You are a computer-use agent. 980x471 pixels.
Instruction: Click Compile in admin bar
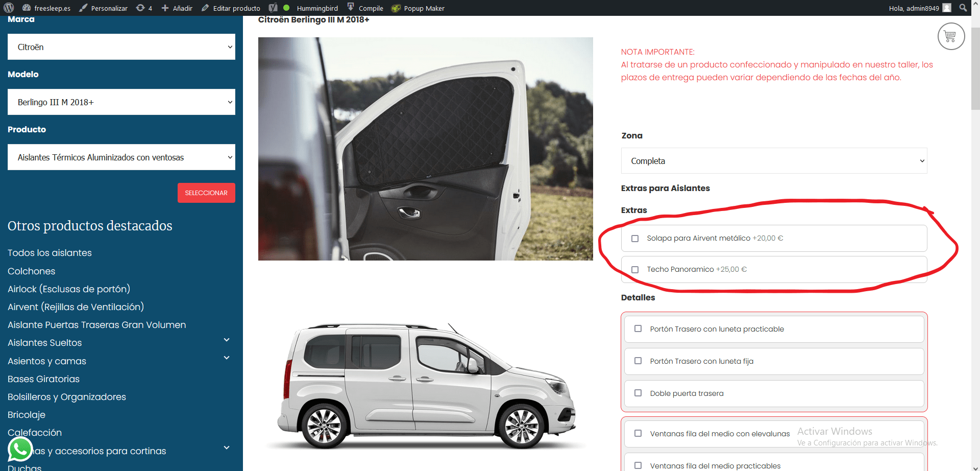coord(371,8)
